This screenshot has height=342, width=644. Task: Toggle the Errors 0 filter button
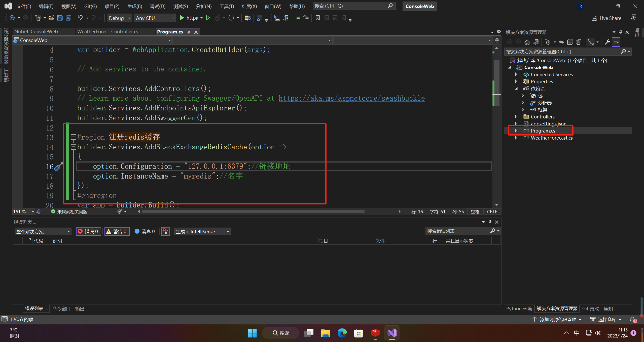(88, 231)
